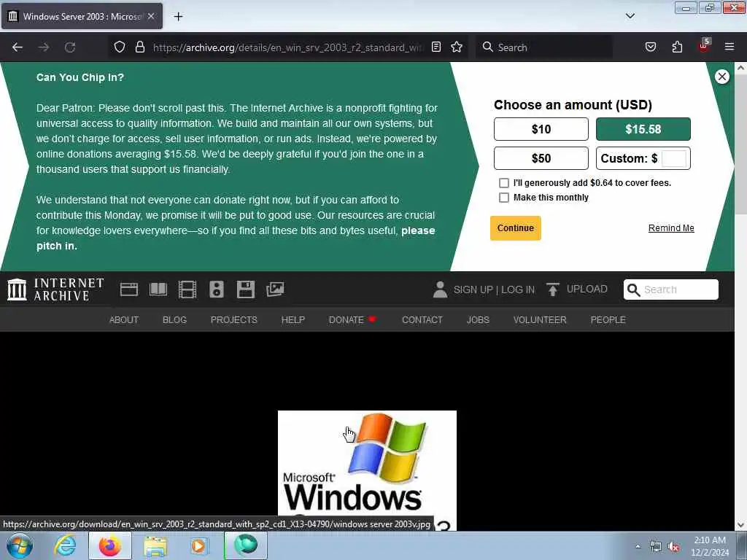Click the Custom amount input field
The image size is (747, 560).
(x=673, y=158)
